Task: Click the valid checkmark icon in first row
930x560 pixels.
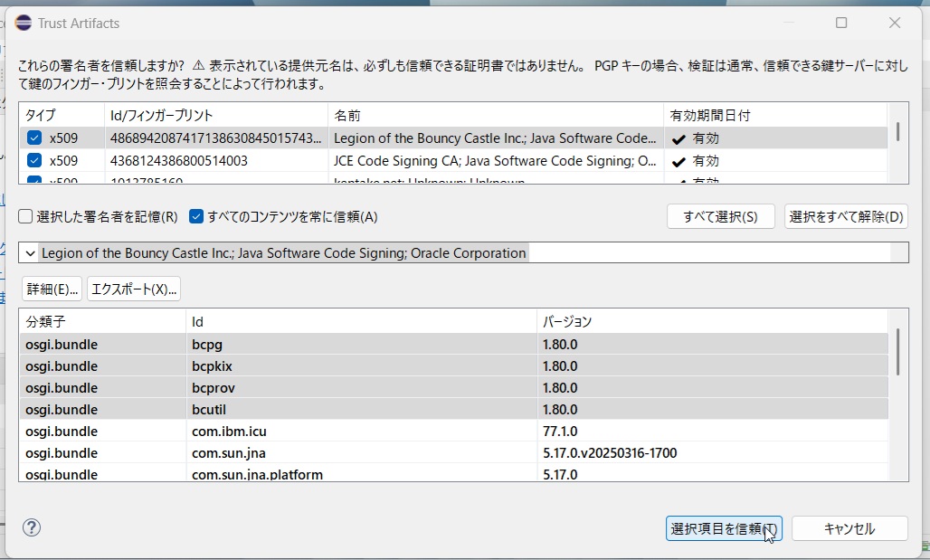Action: coord(679,139)
